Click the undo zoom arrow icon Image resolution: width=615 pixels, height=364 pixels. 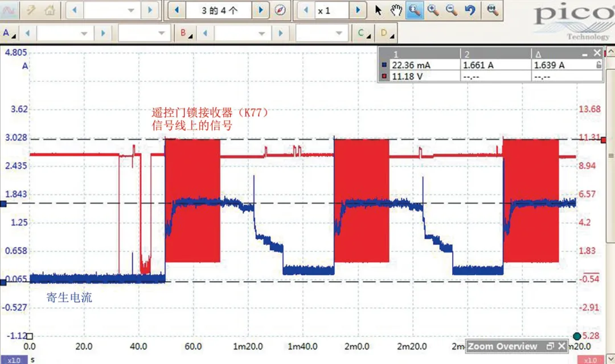point(470,10)
